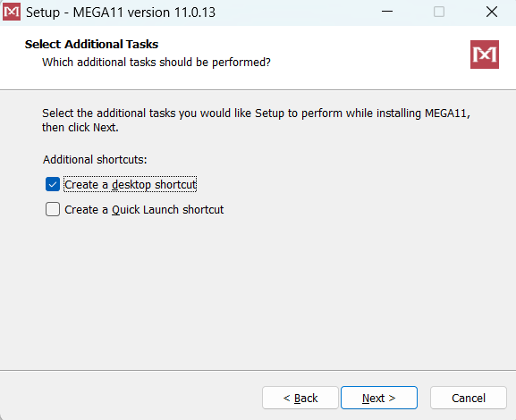Minimize the Setup window
Screen dimensions: 516x420
tap(387, 12)
